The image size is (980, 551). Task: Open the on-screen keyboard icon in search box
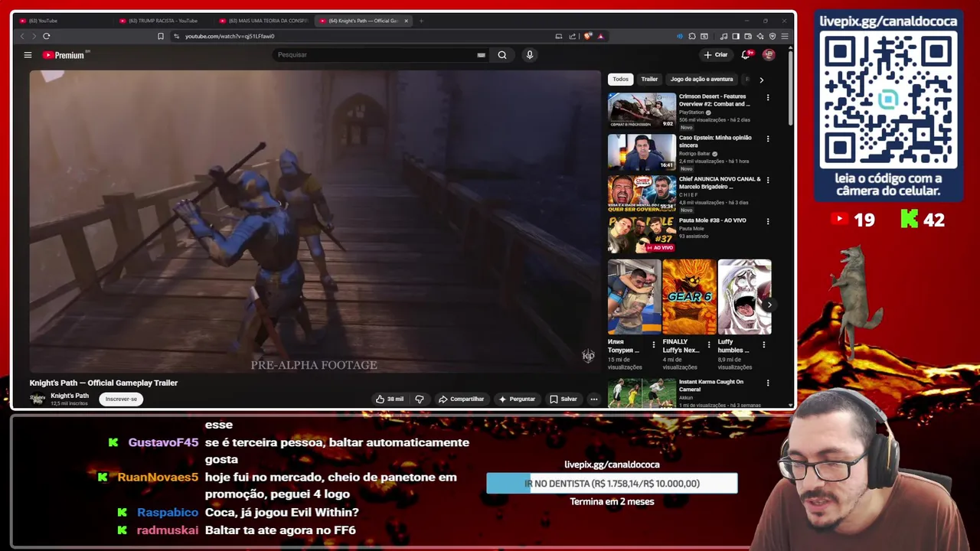(x=481, y=55)
